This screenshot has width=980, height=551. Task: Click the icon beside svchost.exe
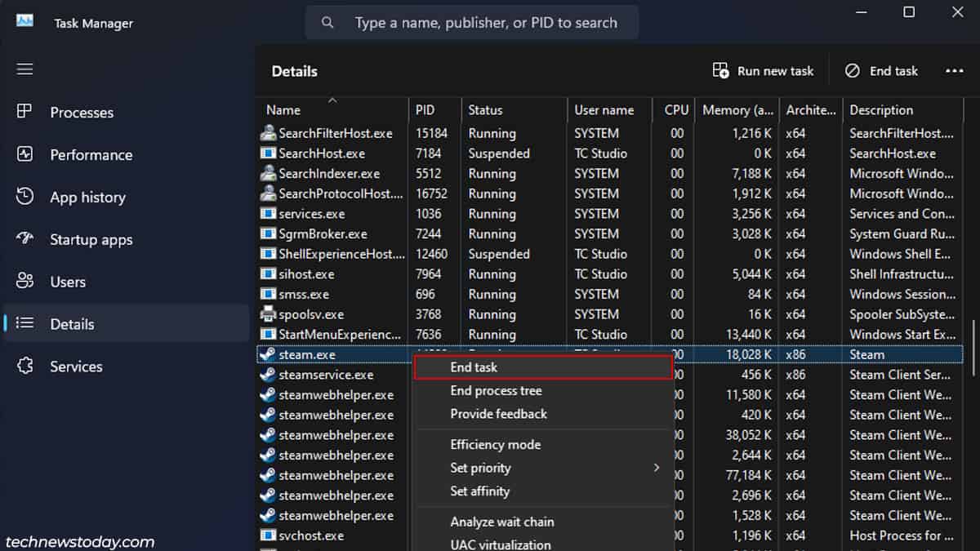(268, 535)
